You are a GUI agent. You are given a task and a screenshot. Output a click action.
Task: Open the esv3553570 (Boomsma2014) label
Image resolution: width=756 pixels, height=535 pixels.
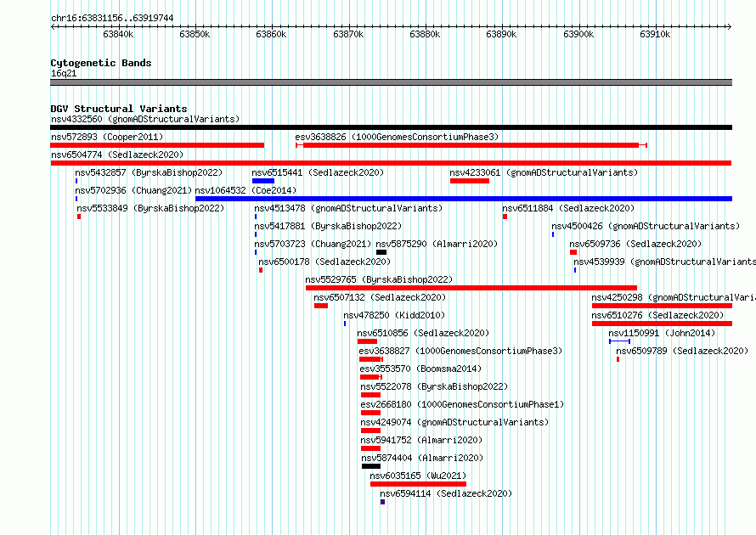[420, 369]
